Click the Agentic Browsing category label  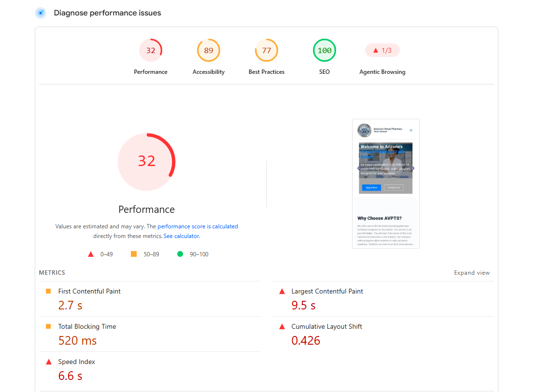pyautogui.click(x=382, y=72)
